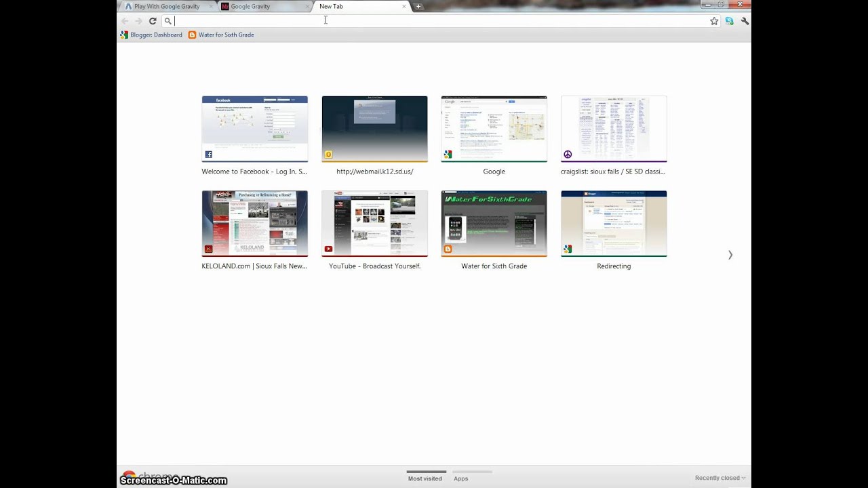This screenshot has height=488, width=868.
Task: Open the Google most-visited thumbnail
Action: click(x=494, y=129)
